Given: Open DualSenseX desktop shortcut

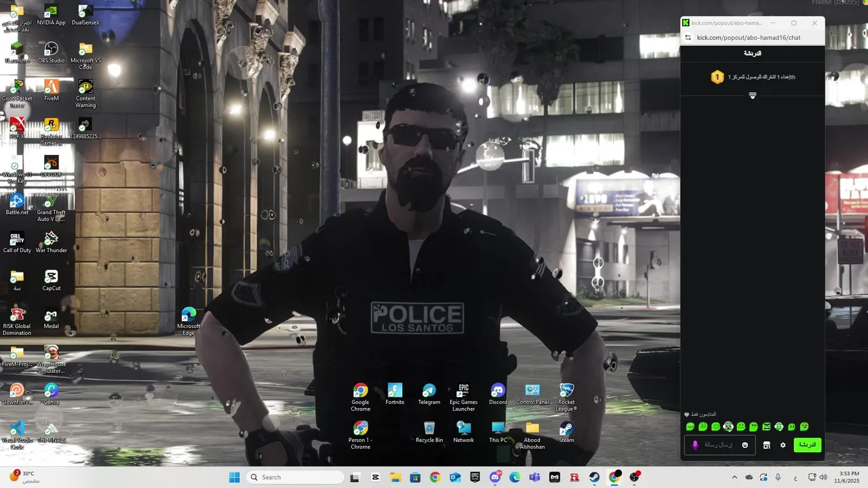Looking at the screenshot, I should coord(85,15).
